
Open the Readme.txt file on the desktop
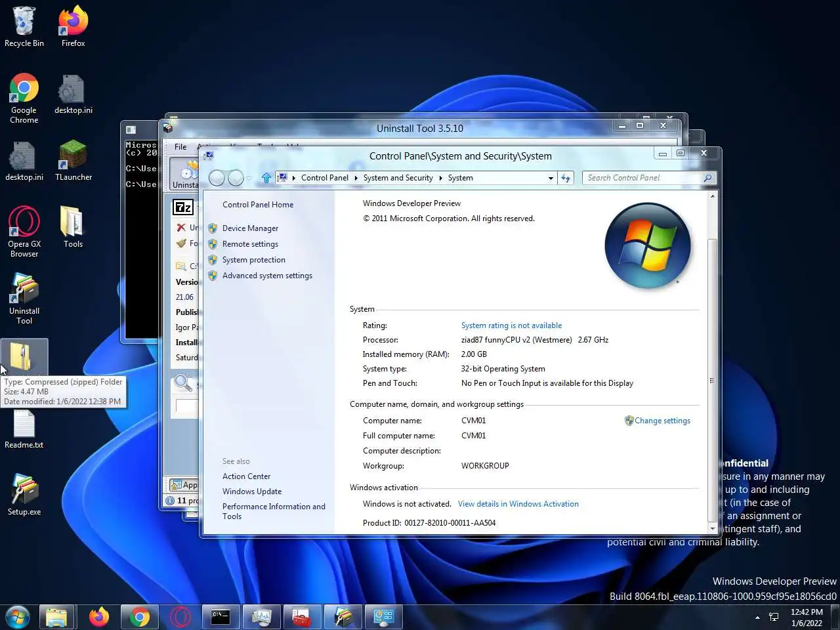click(x=24, y=429)
